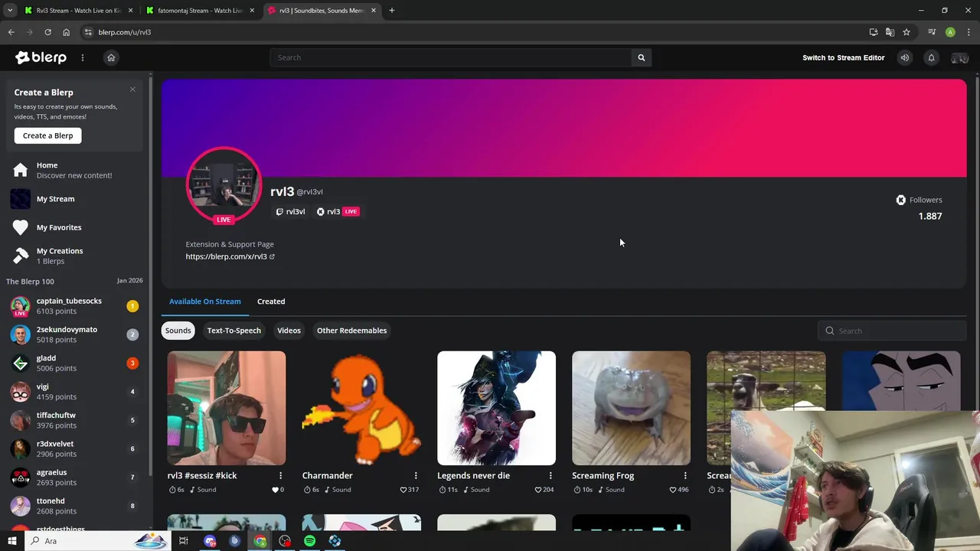Image resolution: width=980 pixels, height=551 pixels.
Task: Click the Twitch rvl3vl channel link
Action: [x=290, y=212]
